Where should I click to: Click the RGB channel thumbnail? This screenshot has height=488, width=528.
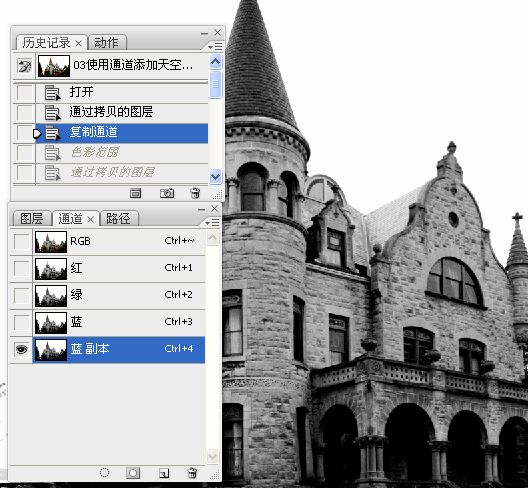[51, 242]
